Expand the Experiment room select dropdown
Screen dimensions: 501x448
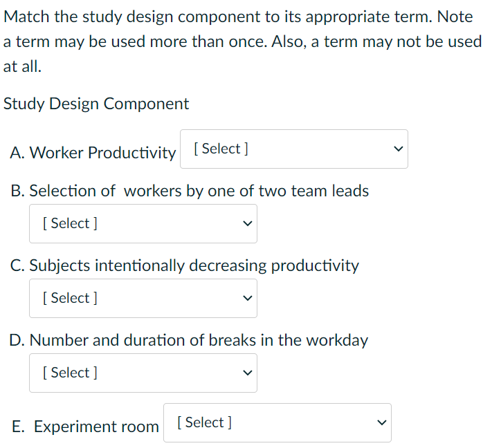click(277, 423)
